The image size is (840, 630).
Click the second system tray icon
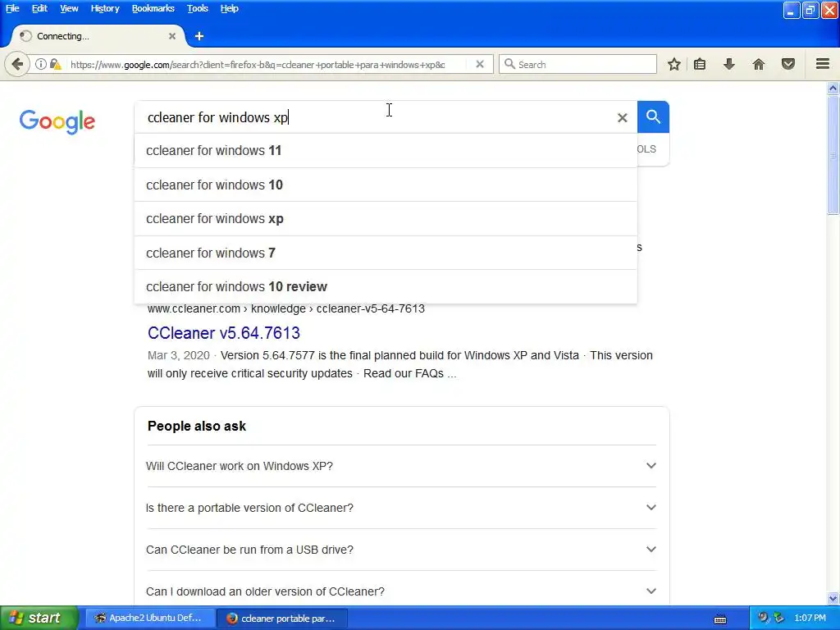[779, 618]
